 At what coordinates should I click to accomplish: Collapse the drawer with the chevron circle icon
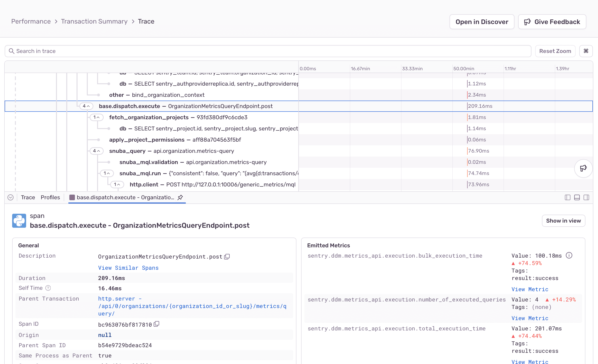11,197
